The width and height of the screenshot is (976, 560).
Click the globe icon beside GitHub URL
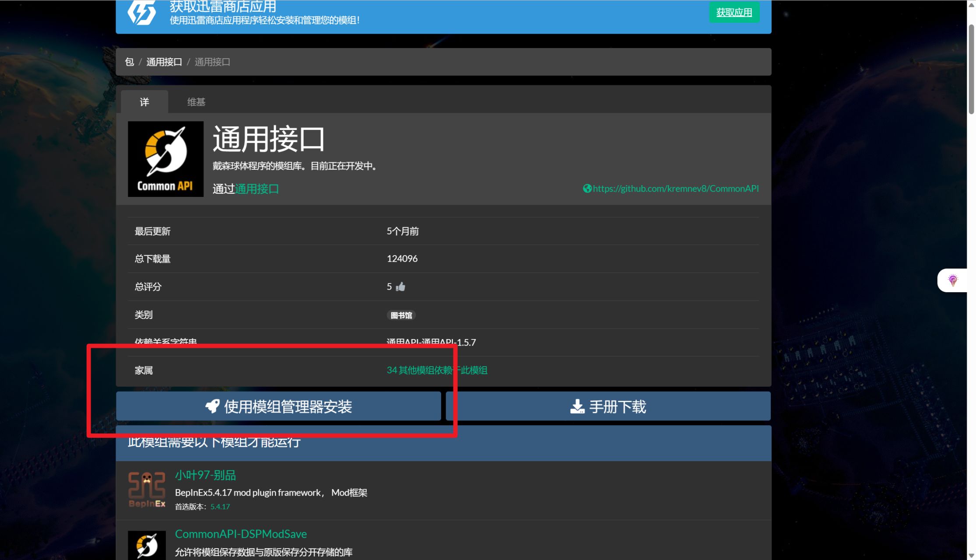(x=587, y=189)
